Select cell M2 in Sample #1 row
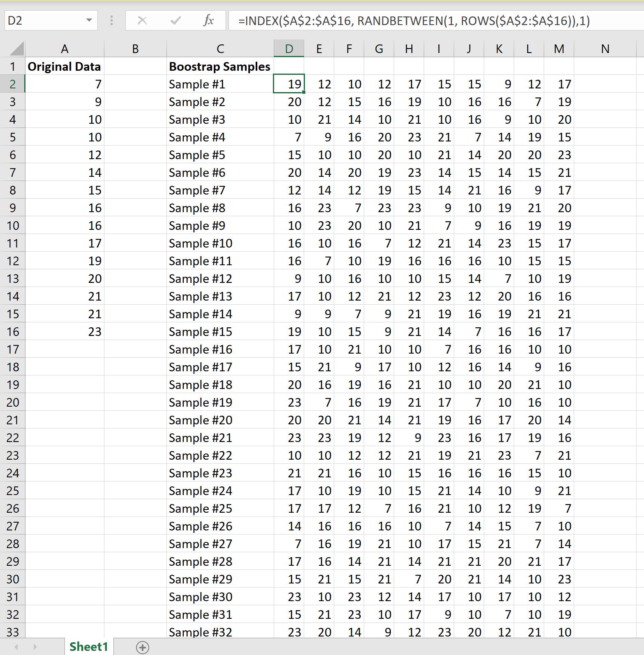This screenshot has width=644, height=655. coord(559,84)
